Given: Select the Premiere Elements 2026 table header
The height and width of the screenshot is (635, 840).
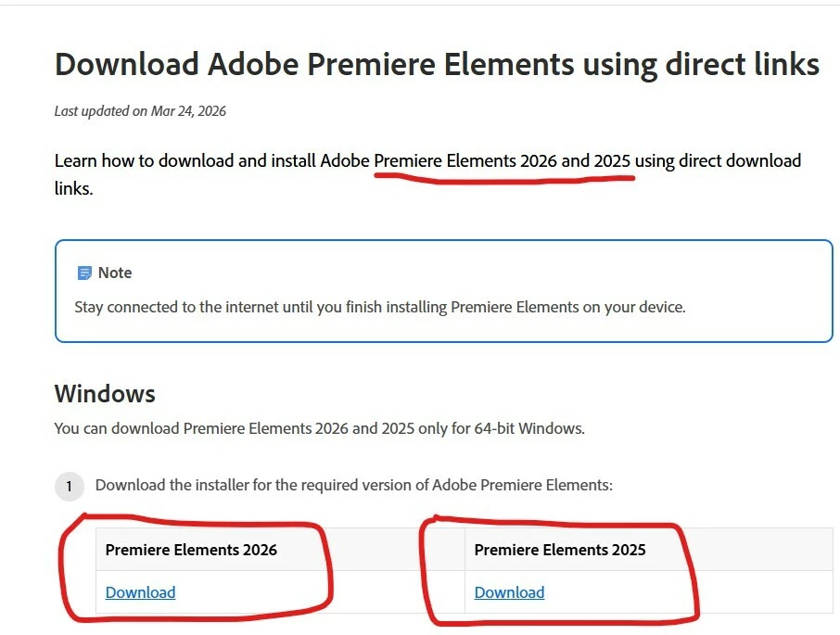Looking at the screenshot, I should pyautogui.click(x=191, y=550).
